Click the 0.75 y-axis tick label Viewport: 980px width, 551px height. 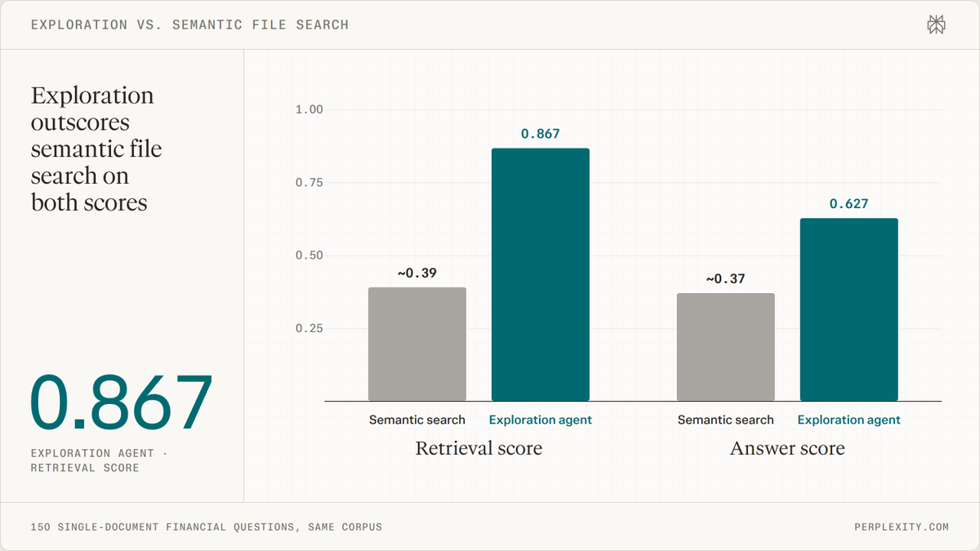(x=310, y=182)
